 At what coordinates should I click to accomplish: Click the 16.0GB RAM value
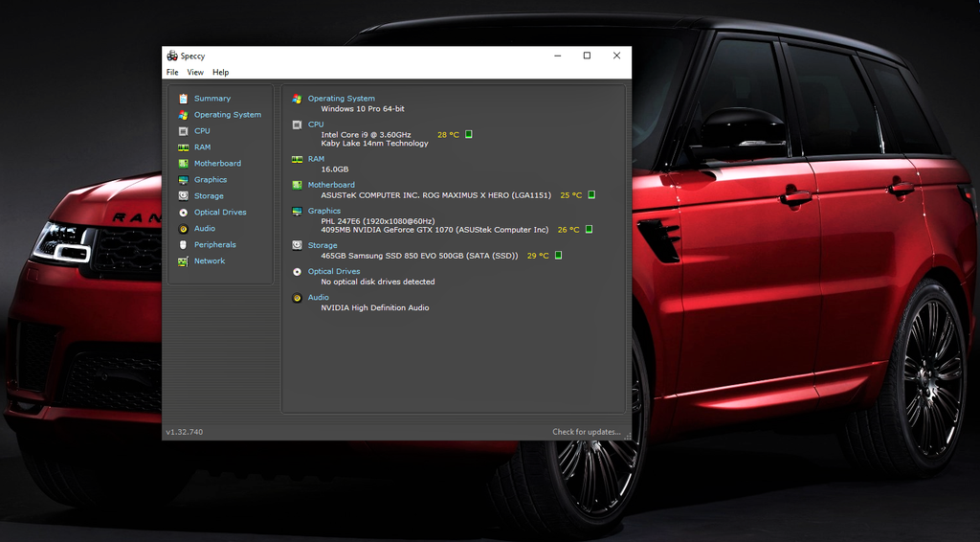(x=334, y=169)
